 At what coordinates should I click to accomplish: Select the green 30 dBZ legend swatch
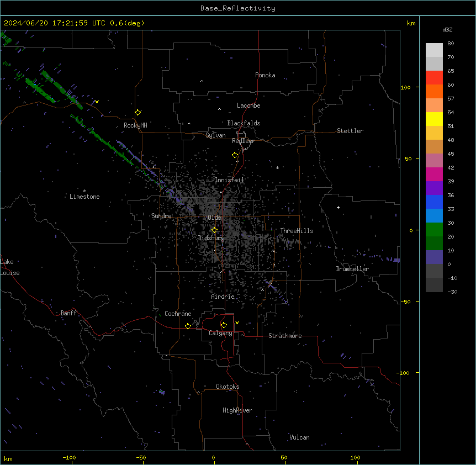[x=434, y=230]
